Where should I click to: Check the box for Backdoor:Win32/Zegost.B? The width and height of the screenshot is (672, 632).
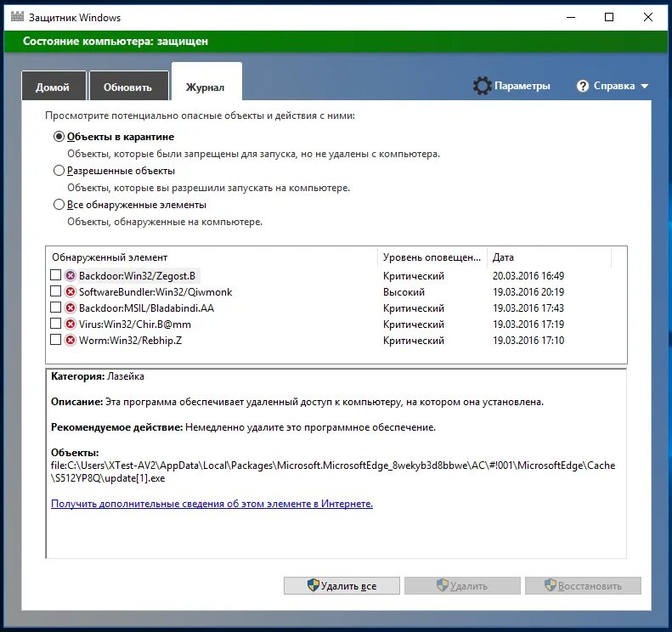coord(55,275)
